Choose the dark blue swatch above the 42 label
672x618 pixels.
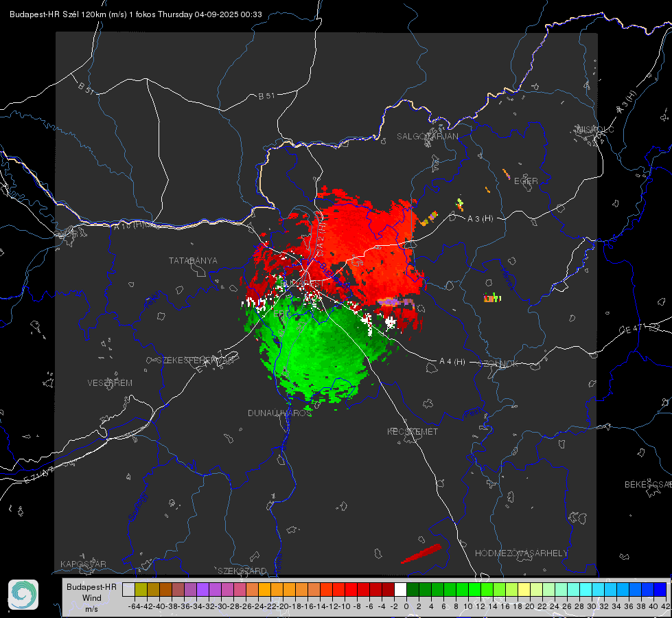660,589
